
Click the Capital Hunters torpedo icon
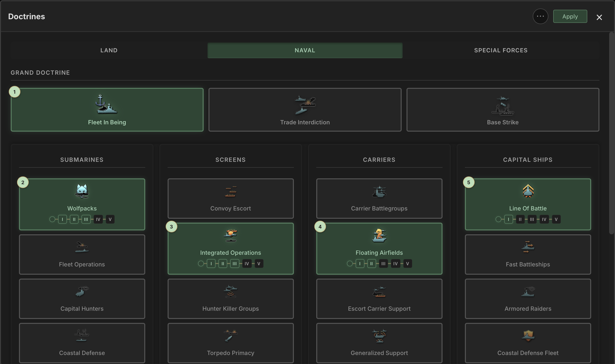coord(82,291)
